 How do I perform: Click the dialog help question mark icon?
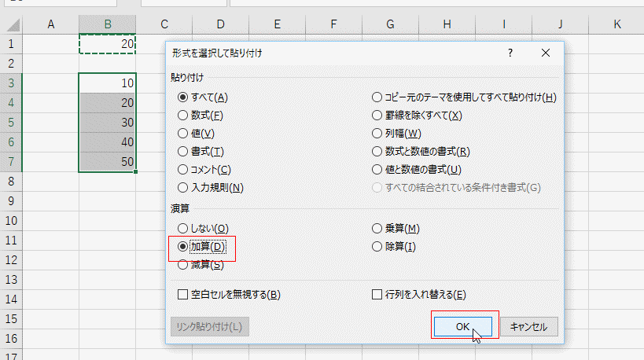(510, 53)
